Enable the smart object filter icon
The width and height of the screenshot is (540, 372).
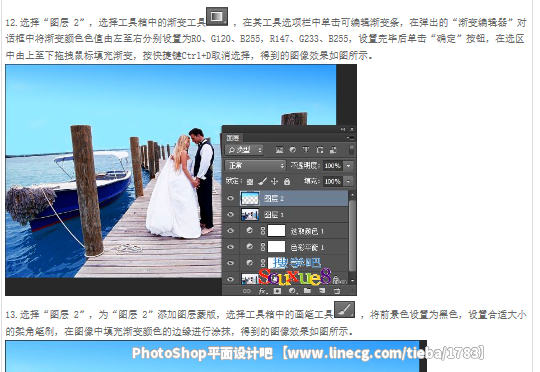pos(333,150)
